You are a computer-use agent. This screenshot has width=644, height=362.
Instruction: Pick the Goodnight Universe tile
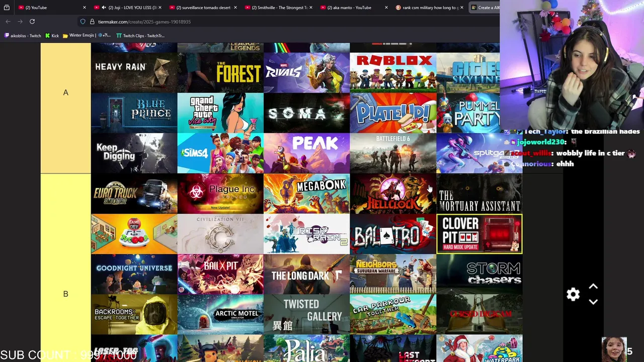(134, 274)
